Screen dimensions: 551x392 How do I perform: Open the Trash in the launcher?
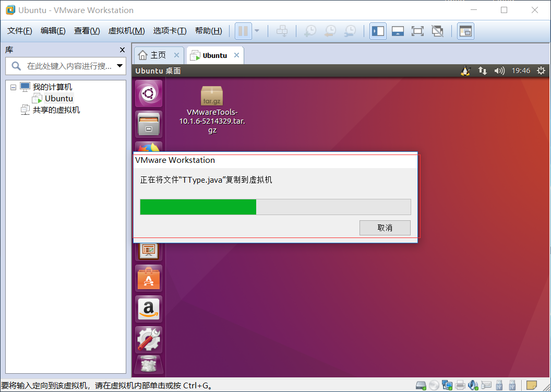click(149, 364)
